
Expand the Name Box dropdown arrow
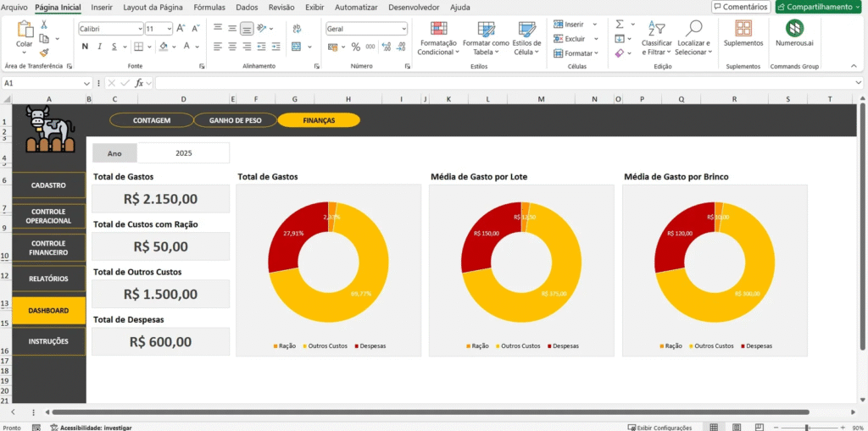(x=87, y=84)
